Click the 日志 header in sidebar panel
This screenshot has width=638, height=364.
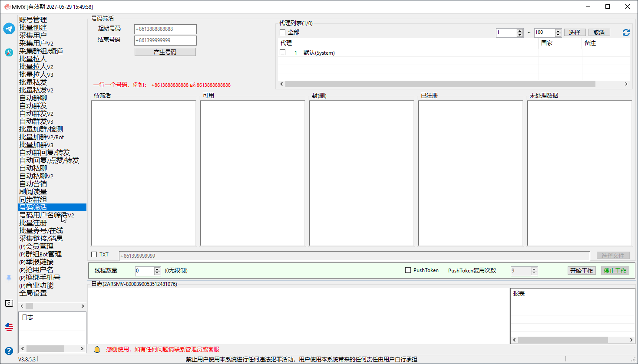pyautogui.click(x=27, y=318)
